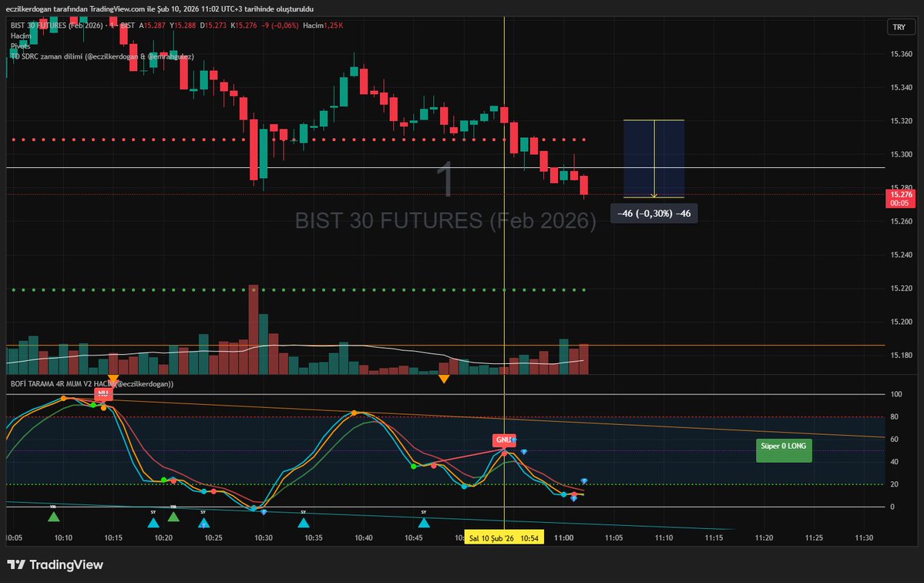The width and height of the screenshot is (924, 583).
Task: Click the Pivots indicator legend
Action: point(20,46)
